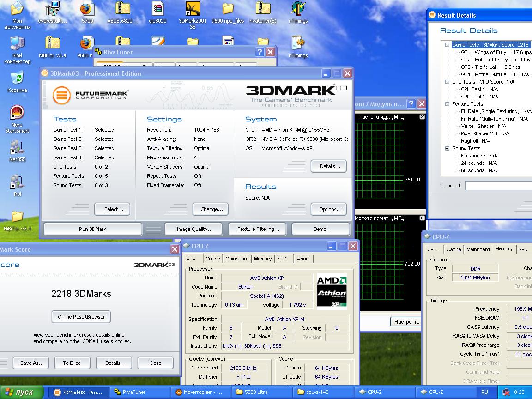Click the Demo... button
Viewport: 532px width, 399px height.
pyautogui.click(x=322, y=229)
